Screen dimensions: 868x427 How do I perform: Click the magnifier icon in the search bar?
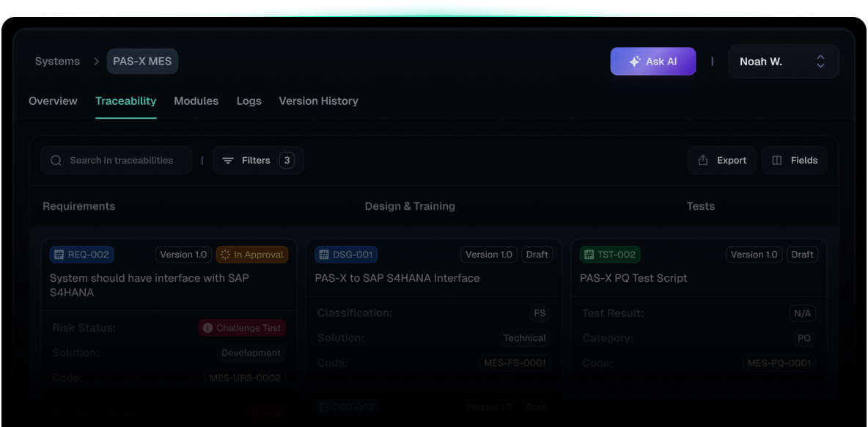(x=56, y=160)
